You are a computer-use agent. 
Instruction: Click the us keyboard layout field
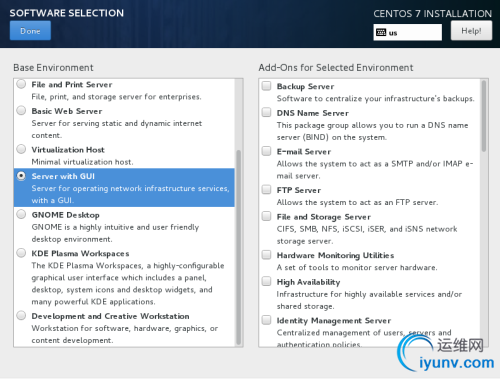tap(408, 32)
